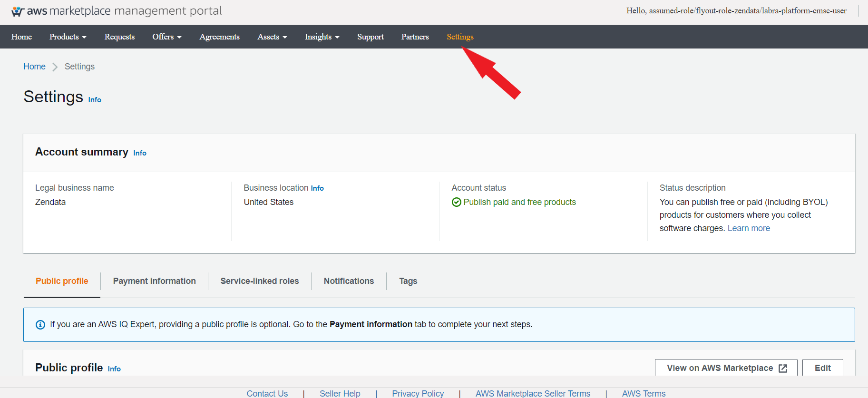Click the Info link next to the Settings heading
This screenshot has width=868, height=398.
(95, 100)
